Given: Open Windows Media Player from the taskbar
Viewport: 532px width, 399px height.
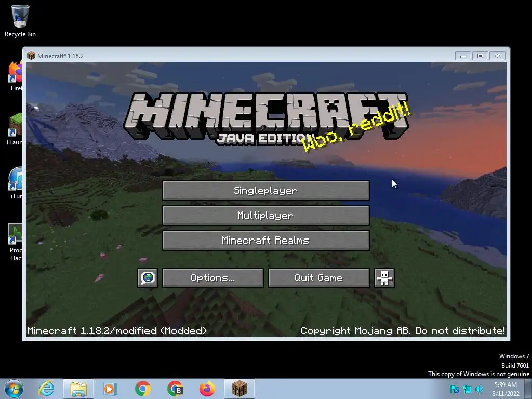Looking at the screenshot, I should click(110, 389).
